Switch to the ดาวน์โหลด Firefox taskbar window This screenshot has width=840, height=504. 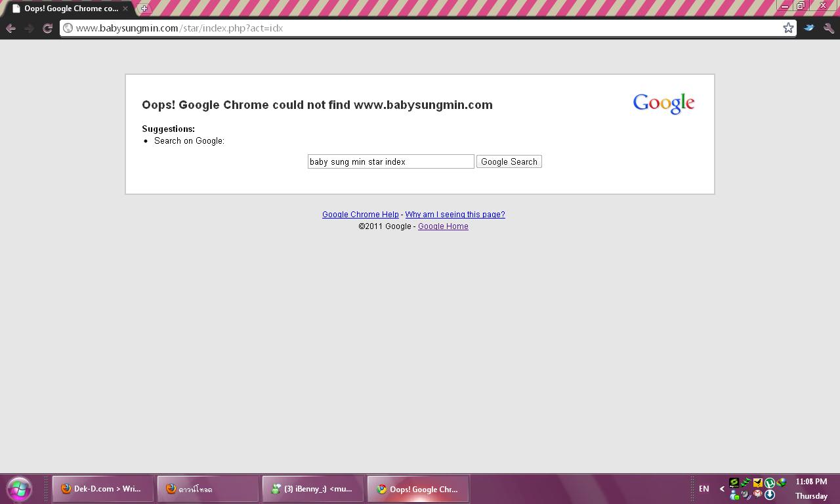[x=208, y=489]
